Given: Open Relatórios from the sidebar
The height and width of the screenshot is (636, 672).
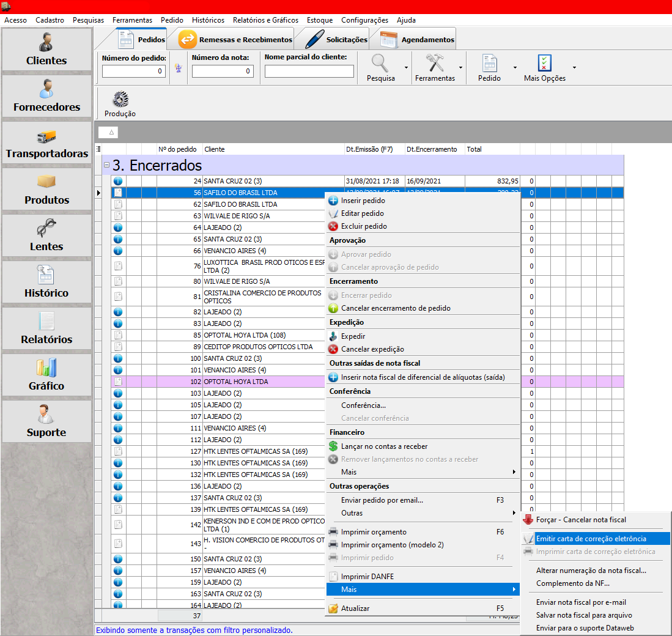Looking at the screenshot, I should pyautogui.click(x=46, y=328).
